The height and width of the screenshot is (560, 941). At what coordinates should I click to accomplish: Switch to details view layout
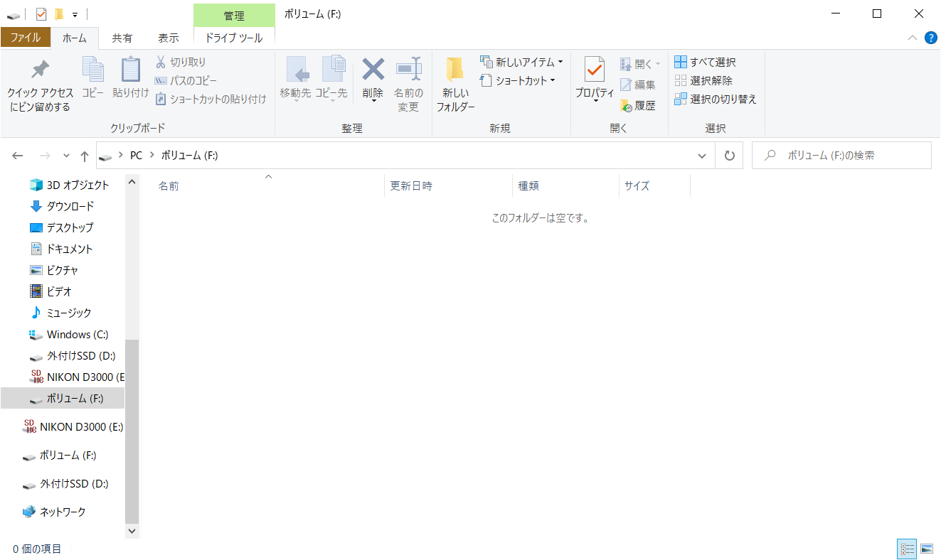pos(908,549)
